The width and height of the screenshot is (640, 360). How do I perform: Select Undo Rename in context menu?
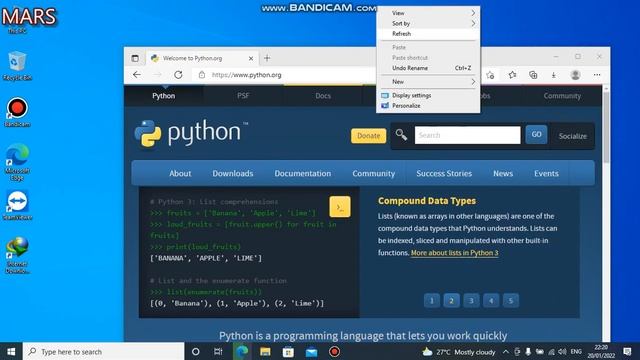(x=428, y=68)
